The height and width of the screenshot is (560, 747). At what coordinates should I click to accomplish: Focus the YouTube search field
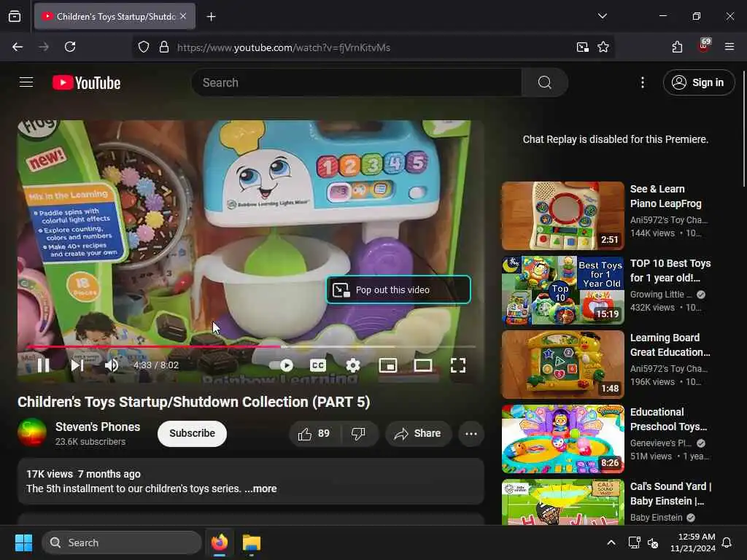pos(356,82)
